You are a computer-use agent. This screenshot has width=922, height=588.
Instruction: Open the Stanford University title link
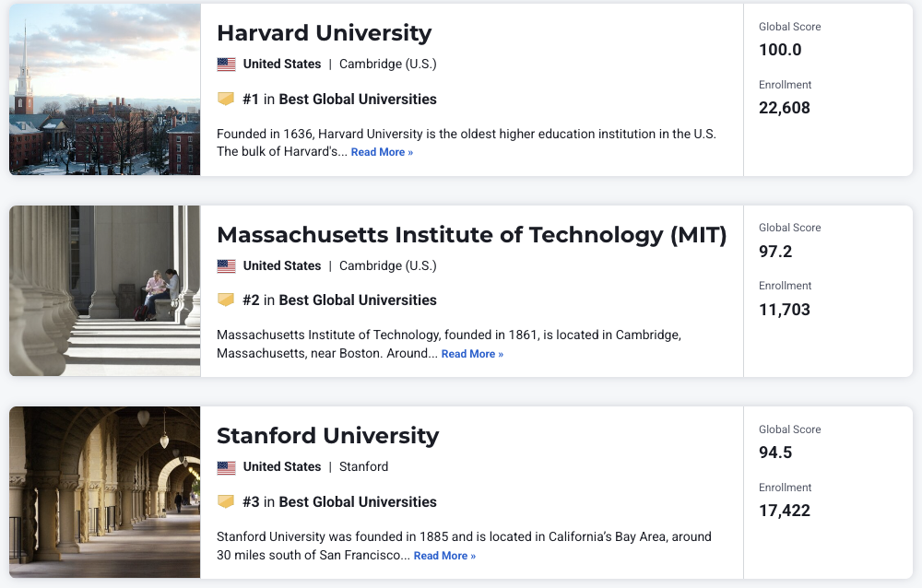(x=327, y=436)
